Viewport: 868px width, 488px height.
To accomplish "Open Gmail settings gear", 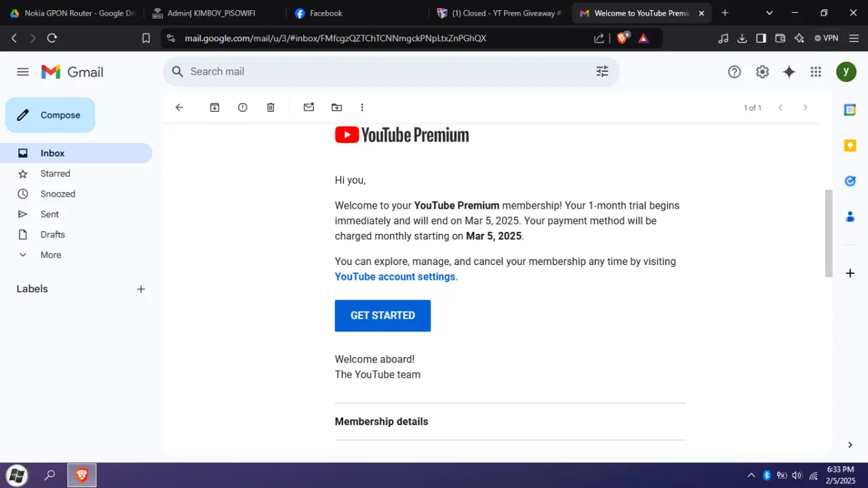I will click(762, 72).
